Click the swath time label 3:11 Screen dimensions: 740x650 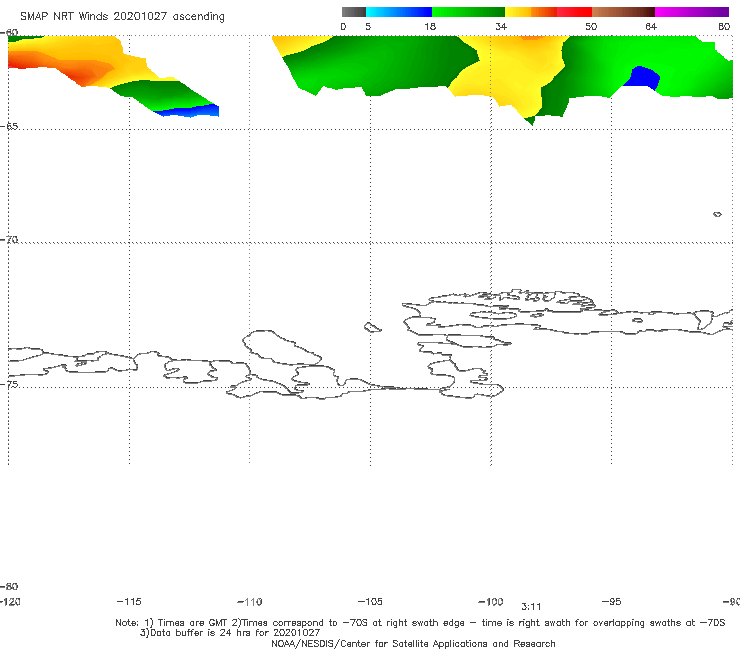tap(531, 607)
